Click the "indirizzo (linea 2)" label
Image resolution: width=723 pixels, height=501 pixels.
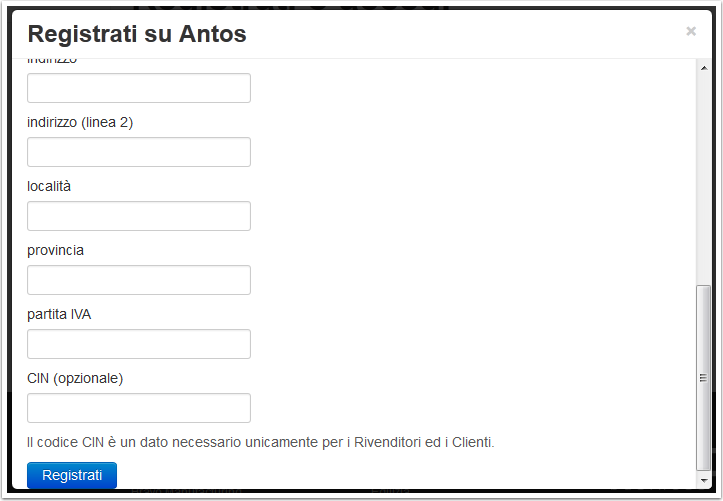80,123
